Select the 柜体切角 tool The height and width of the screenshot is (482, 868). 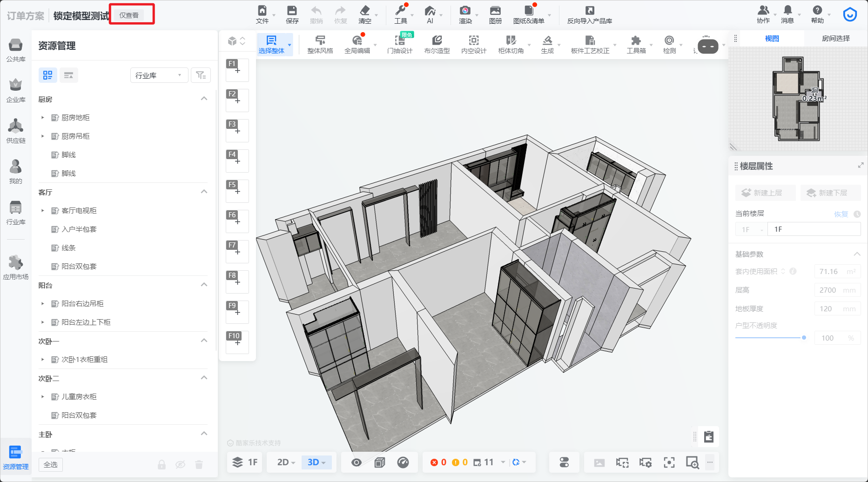click(511, 40)
